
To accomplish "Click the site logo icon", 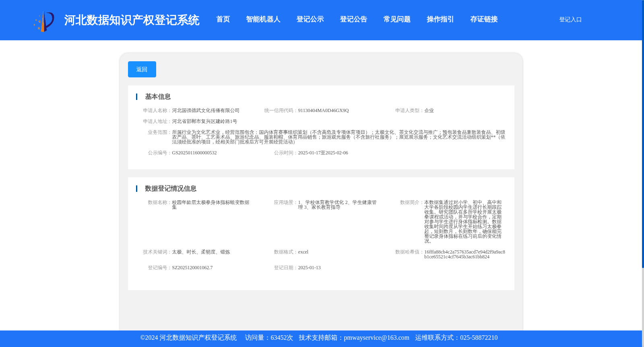I will [x=44, y=21].
